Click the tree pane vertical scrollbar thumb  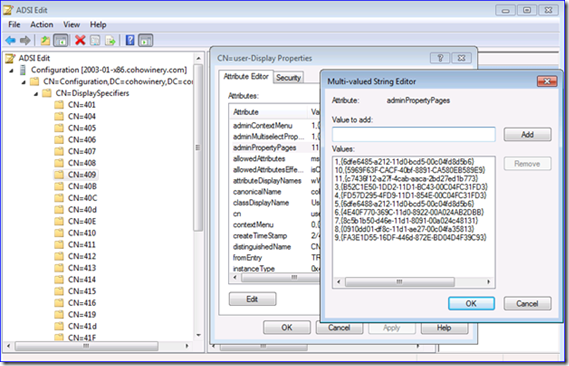pyautogui.click(x=198, y=148)
